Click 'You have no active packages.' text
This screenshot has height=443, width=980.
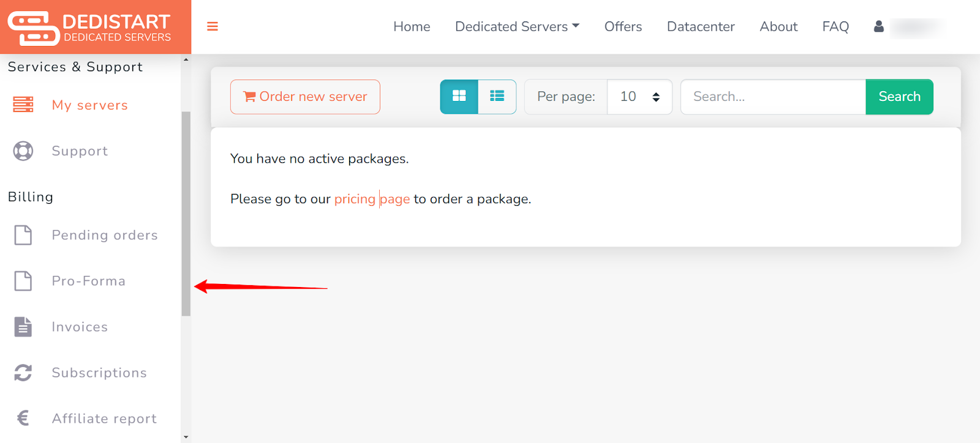click(319, 158)
